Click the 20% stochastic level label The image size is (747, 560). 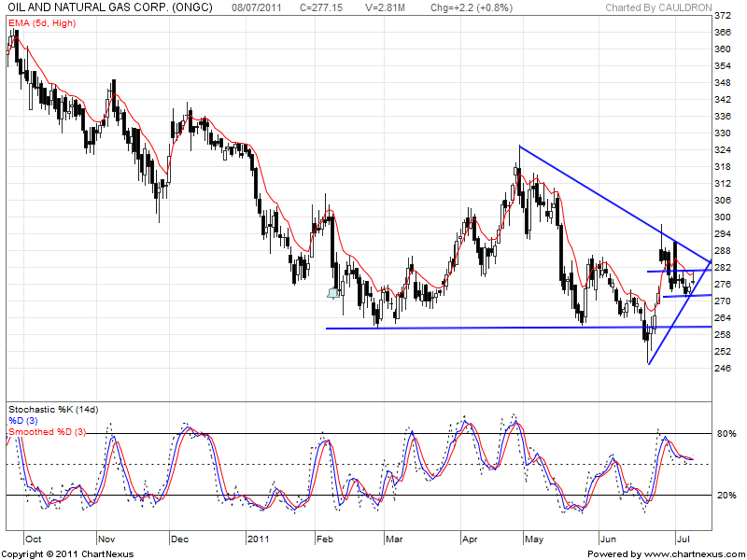[x=726, y=496]
